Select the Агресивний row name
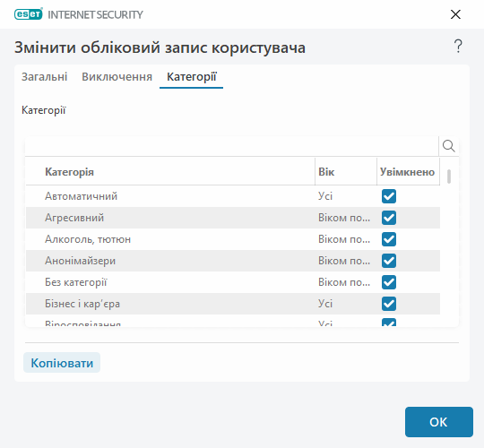 click(x=74, y=218)
